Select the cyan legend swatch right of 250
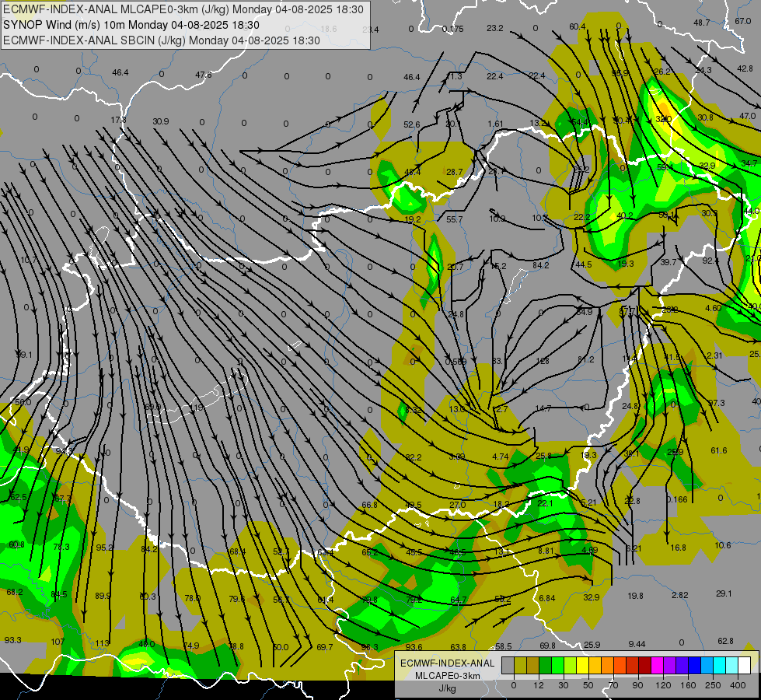The width and height of the screenshot is (761, 700). point(720,666)
